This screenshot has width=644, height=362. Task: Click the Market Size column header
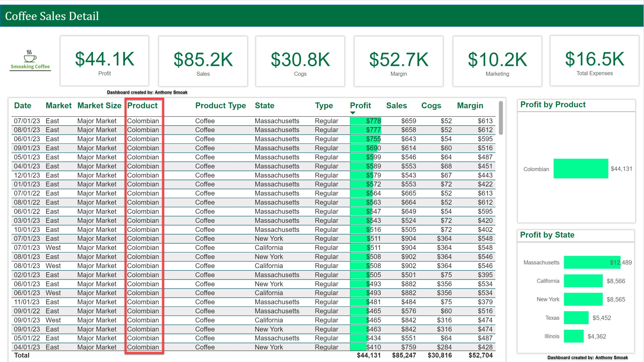point(99,105)
